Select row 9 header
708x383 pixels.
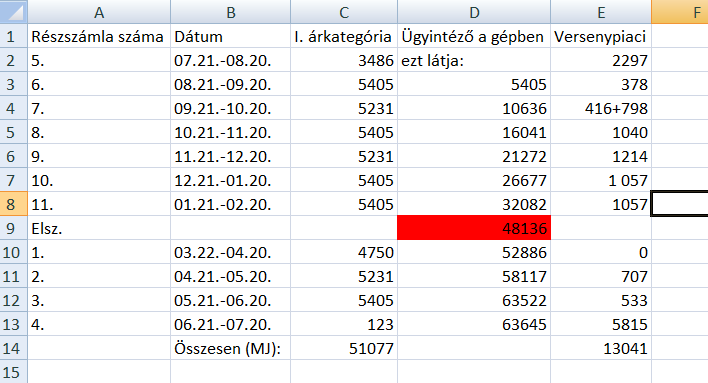pos(14,228)
